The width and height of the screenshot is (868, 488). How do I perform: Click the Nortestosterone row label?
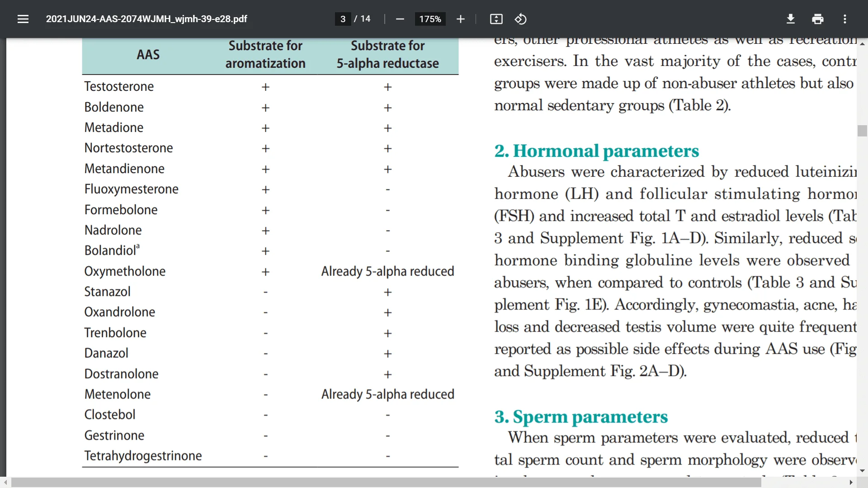(128, 148)
